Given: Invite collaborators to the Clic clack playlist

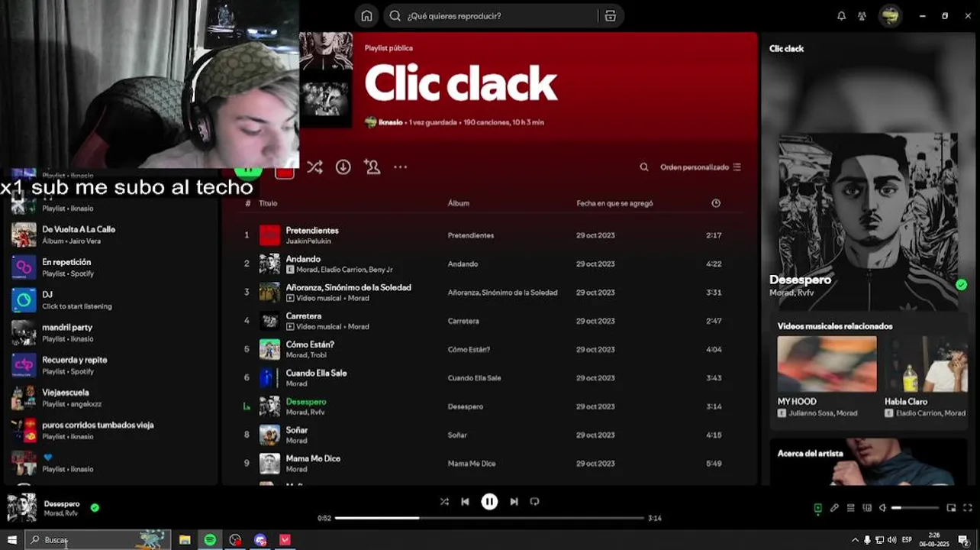Looking at the screenshot, I should tap(372, 167).
